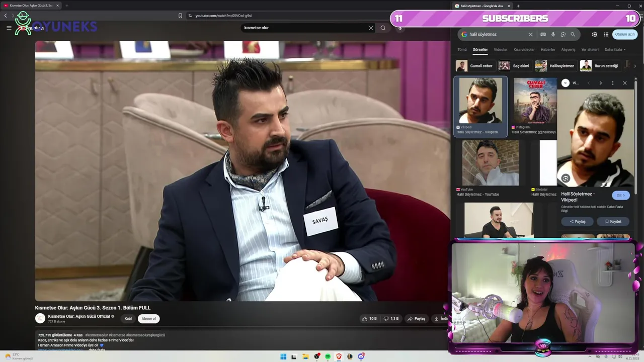Screen dimensions: 644x362
Task: Click the Git visit button in preview
Action: click(x=620, y=196)
